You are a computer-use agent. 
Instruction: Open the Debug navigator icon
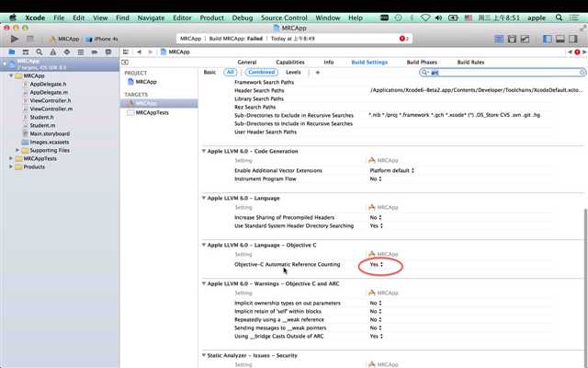tap(81, 52)
